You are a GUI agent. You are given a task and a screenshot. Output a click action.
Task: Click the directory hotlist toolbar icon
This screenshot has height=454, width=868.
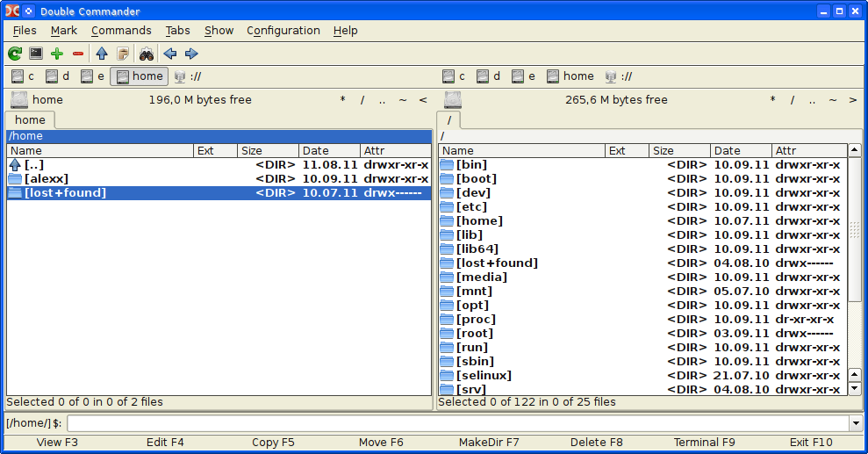coord(123,54)
